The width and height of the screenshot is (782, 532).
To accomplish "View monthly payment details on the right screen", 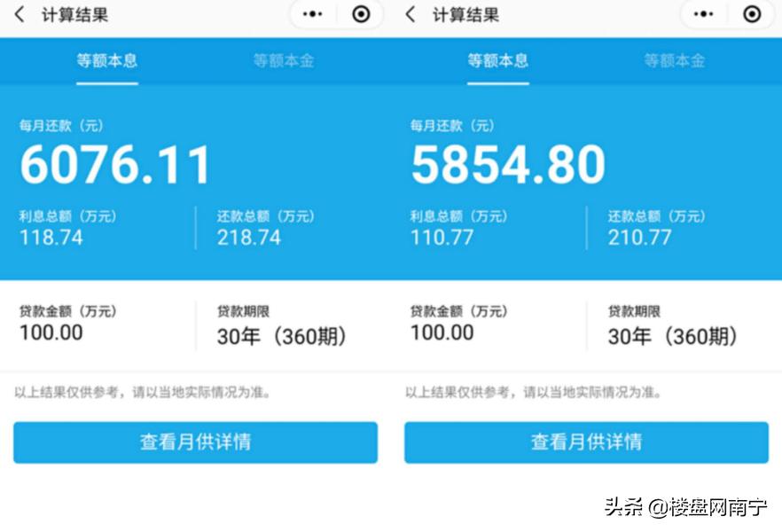I will tap(587, 442).
